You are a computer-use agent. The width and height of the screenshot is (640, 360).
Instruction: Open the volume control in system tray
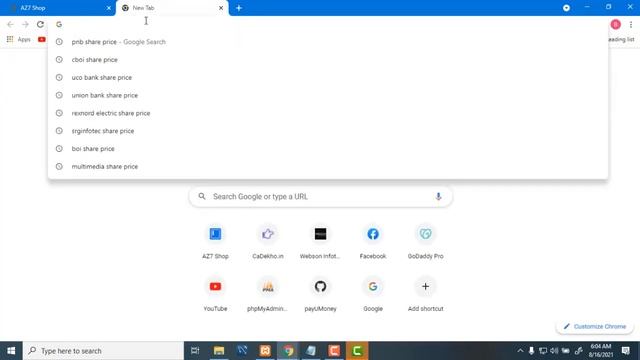554,351
